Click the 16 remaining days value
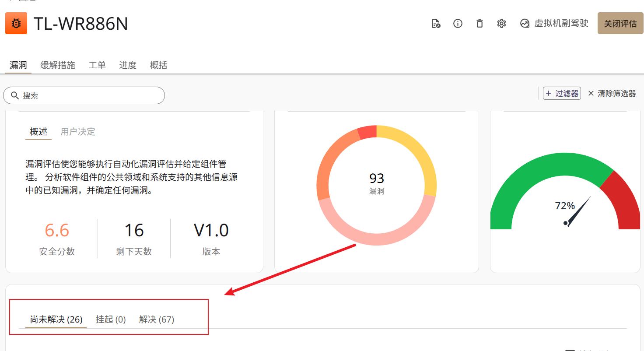The height and width of the screenshot is (351, 644). (x=134, y=230)
